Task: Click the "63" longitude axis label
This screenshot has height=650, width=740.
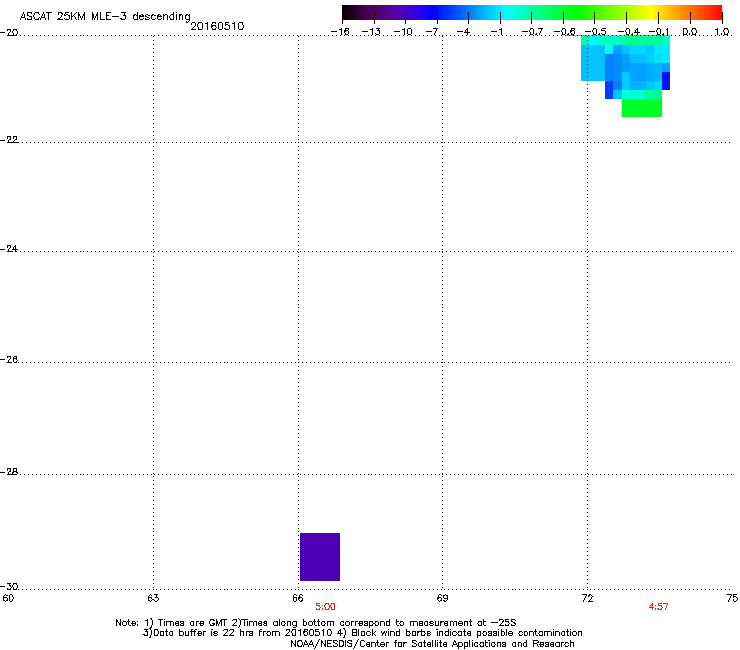Action: click(x=153, y=598)
